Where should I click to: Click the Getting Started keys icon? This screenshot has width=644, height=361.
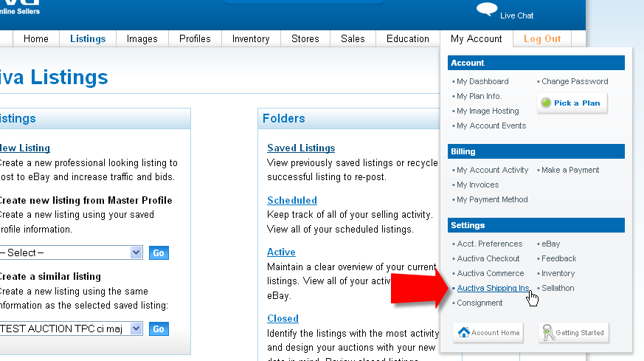(x=548, y=332)
